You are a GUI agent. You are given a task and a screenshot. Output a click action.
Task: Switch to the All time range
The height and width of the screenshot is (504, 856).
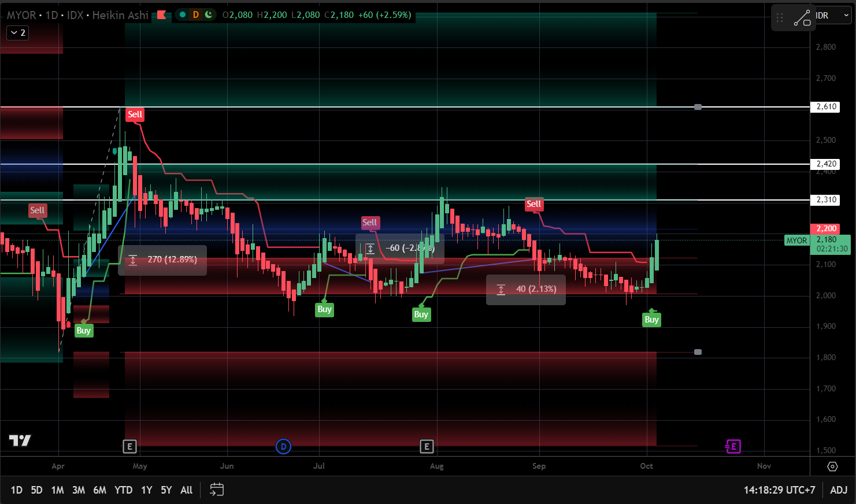(186, 490)
